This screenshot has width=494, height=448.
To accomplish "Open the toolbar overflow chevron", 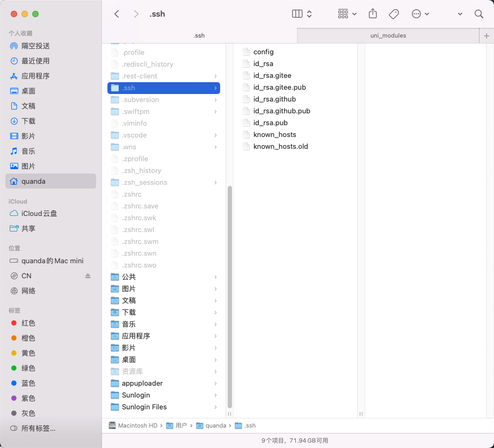I will coord(460,14).
